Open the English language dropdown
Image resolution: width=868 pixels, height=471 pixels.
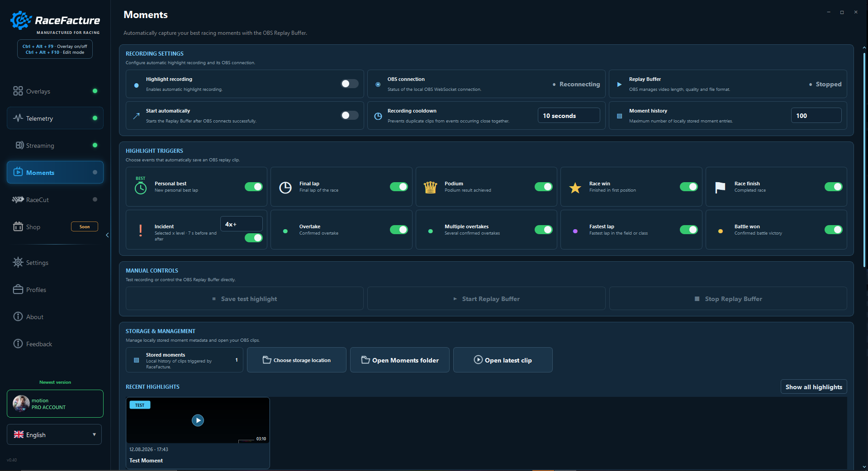(54, 435)
